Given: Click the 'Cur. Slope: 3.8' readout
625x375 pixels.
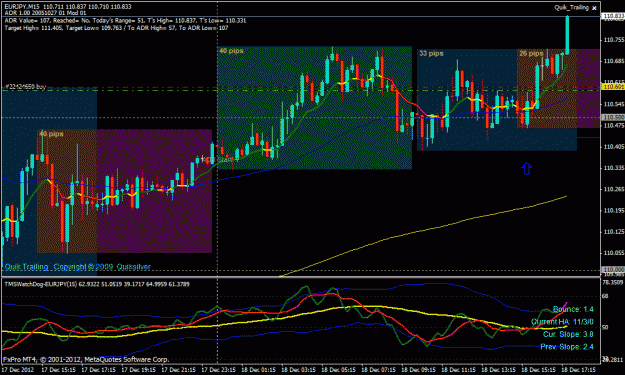Looking at the screenshot, I should click(x=568, y=334).
